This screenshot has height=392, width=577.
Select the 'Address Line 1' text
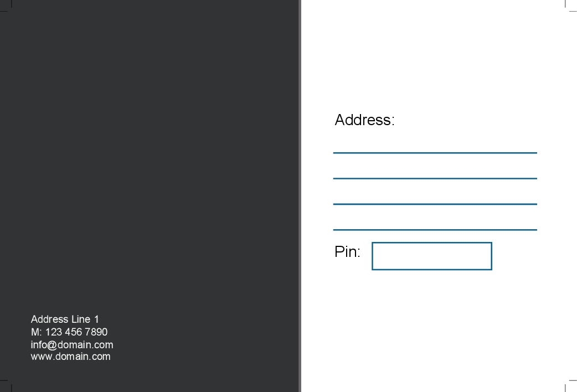pyautogui.click(x=65, y=319)
